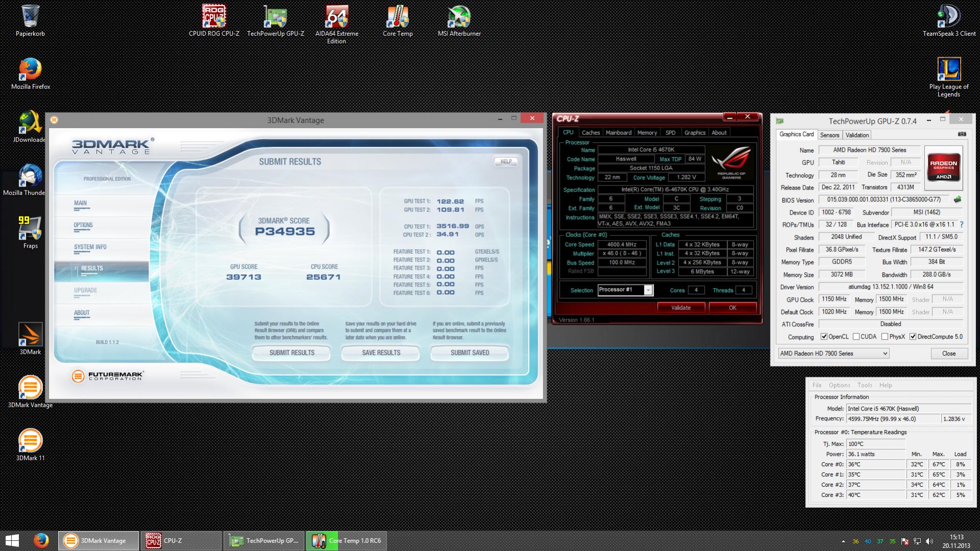Toggle the OpenCL checkbox in GPU-Z
Screen dimensions: 980x551
click(x=824, y=337)
